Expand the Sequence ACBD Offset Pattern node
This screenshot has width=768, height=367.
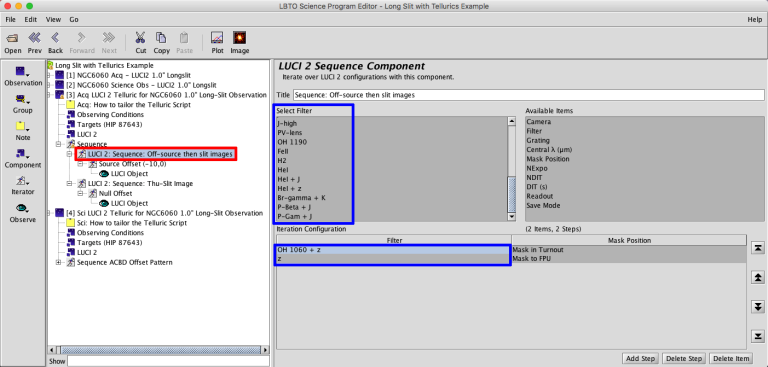tap(59, 262)
